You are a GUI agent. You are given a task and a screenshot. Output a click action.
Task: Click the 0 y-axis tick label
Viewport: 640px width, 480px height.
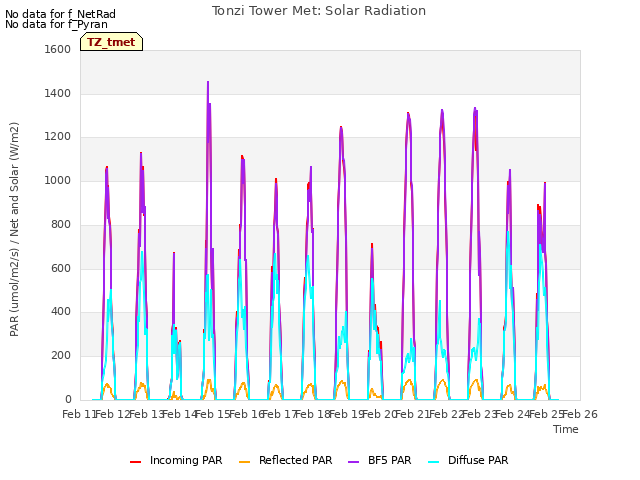(68, 399)
